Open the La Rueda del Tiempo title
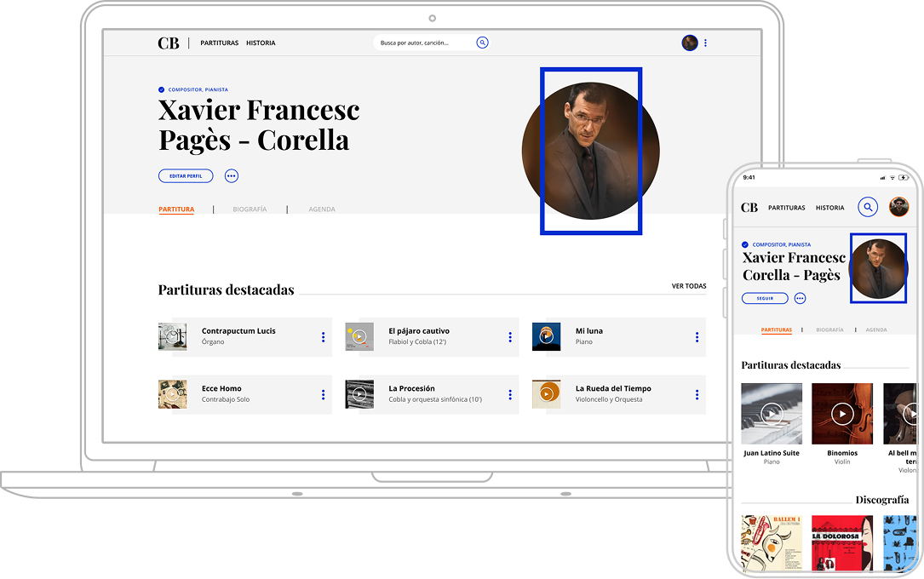Screen dimensions: 924x579 613,389
